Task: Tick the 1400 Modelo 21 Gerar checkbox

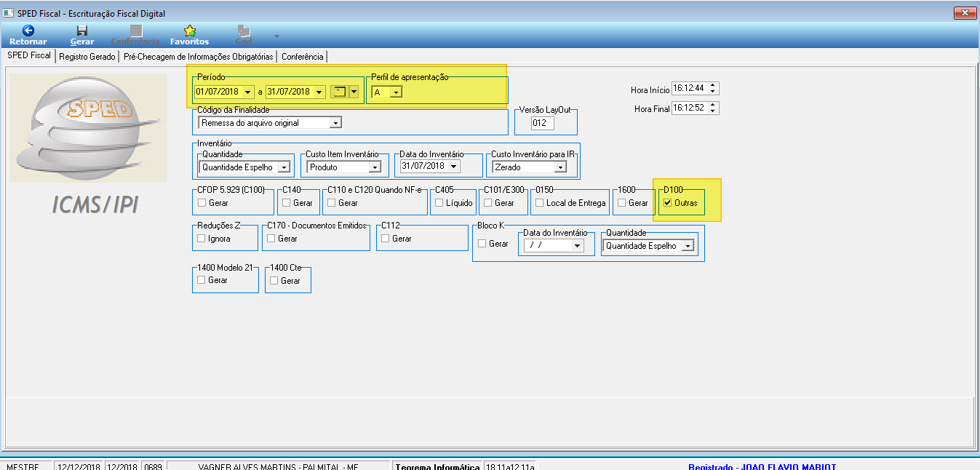Action: point(202,280)
